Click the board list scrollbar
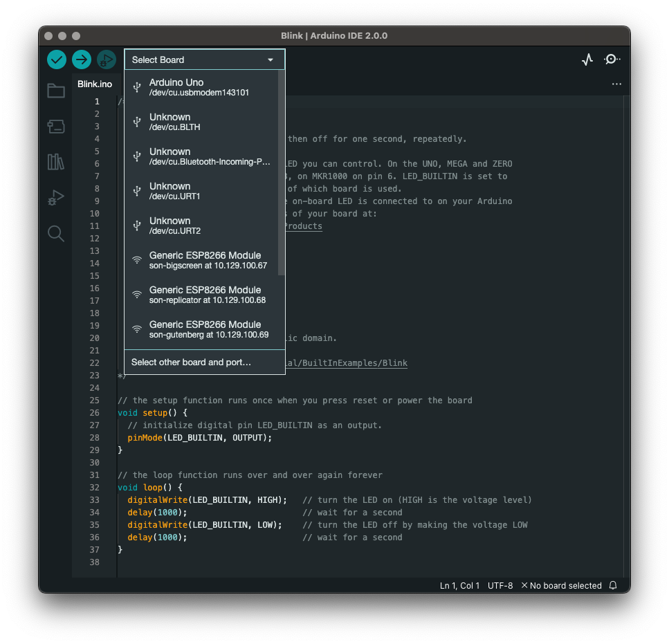669x644 pixels. pos(281,173)
